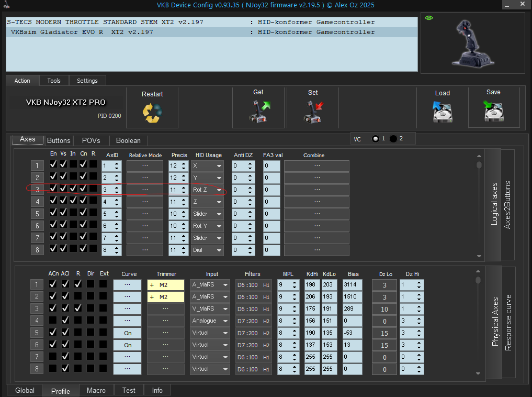Open HID Usage dropdown showing Rot Y
The image size is (532, 397).
(x=207, y=226)
